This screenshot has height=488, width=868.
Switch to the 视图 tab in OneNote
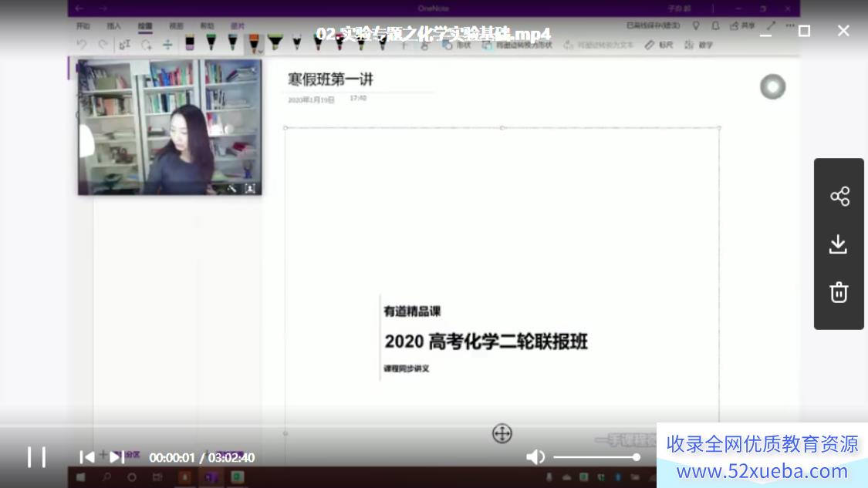point(176,26)
